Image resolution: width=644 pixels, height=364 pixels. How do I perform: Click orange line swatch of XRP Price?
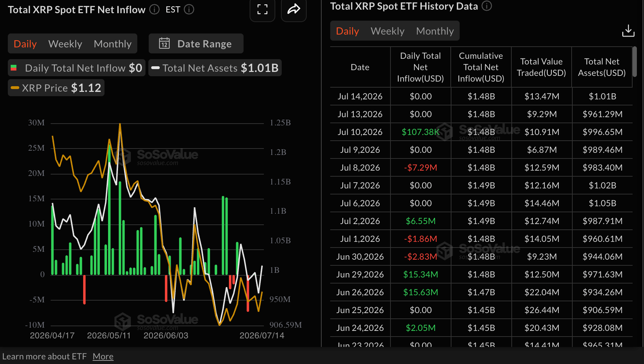point(15,88)
